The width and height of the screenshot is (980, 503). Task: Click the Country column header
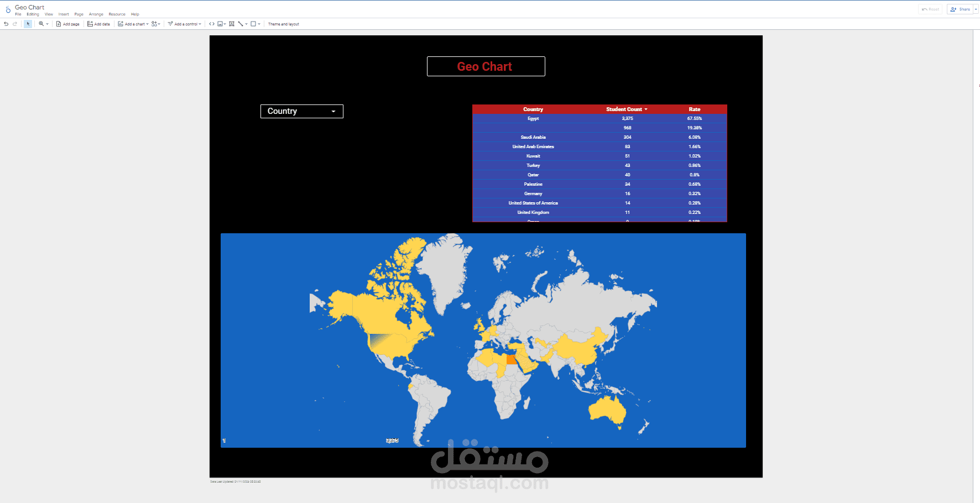pos(533,109)
